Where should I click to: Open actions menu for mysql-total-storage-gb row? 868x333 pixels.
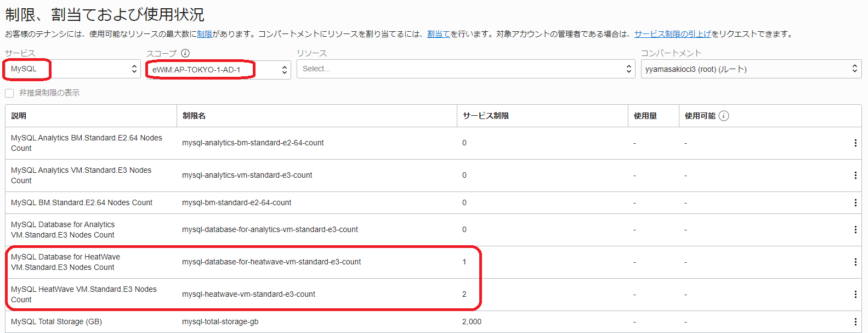coord(855,322)
